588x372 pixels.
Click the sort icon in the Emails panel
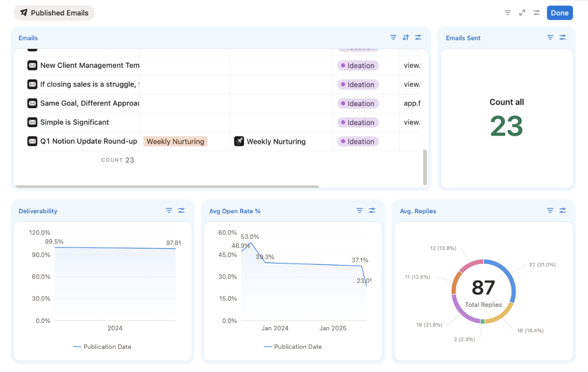(x=406, y=37)
